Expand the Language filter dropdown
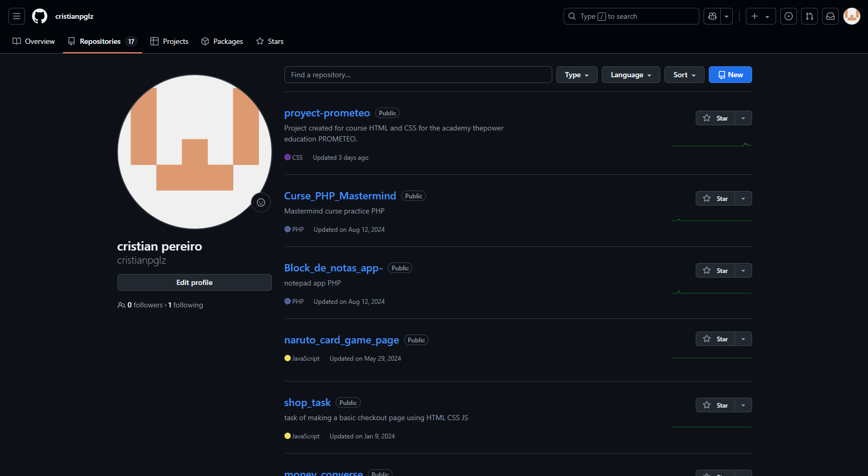 [x=631, y=75]
